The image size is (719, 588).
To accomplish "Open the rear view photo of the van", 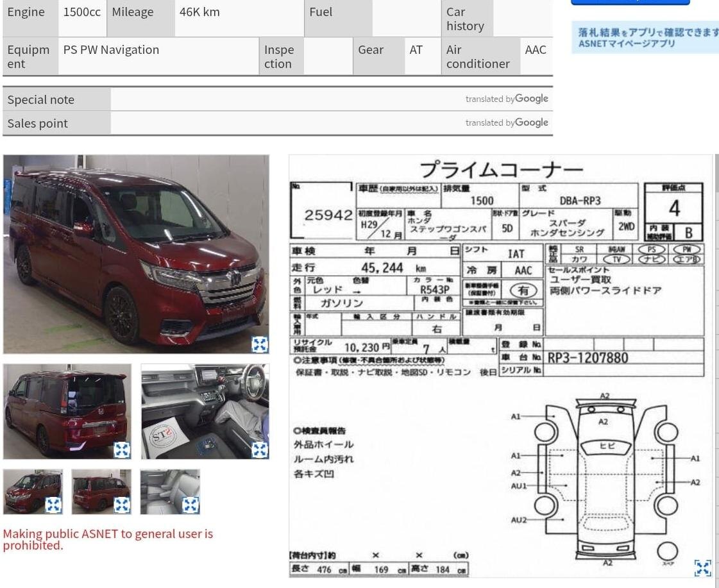I will click(x=67, y=412).
